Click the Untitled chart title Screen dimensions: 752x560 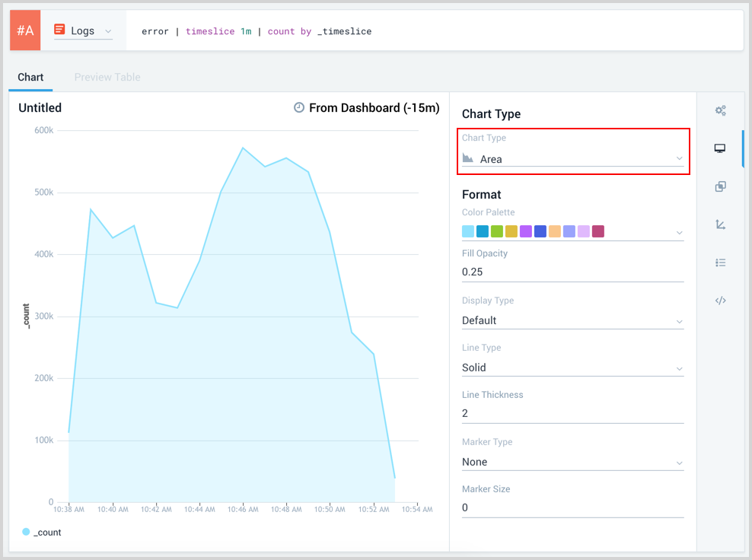click(40, 108)
